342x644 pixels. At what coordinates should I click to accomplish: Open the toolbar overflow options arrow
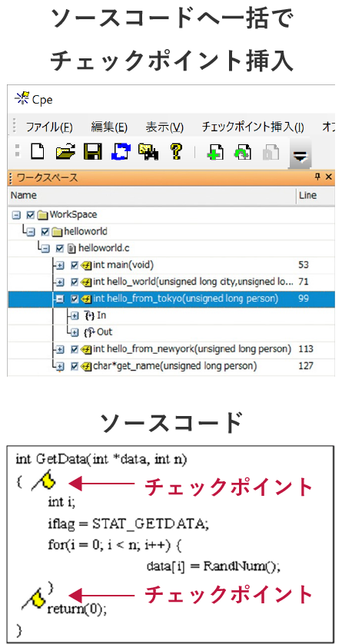(x=300, y=154)
